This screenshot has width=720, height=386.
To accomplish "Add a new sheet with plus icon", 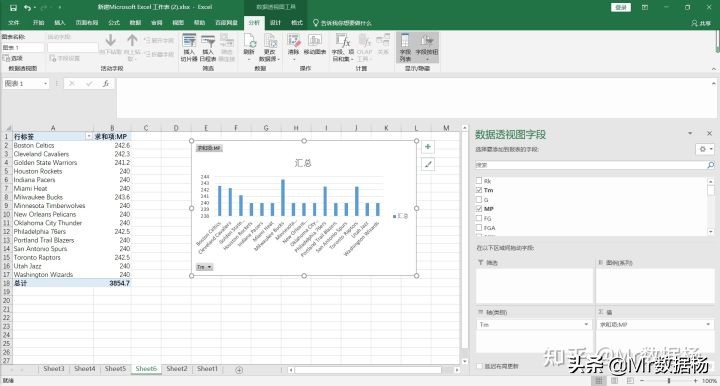I will tap(239, 370).
